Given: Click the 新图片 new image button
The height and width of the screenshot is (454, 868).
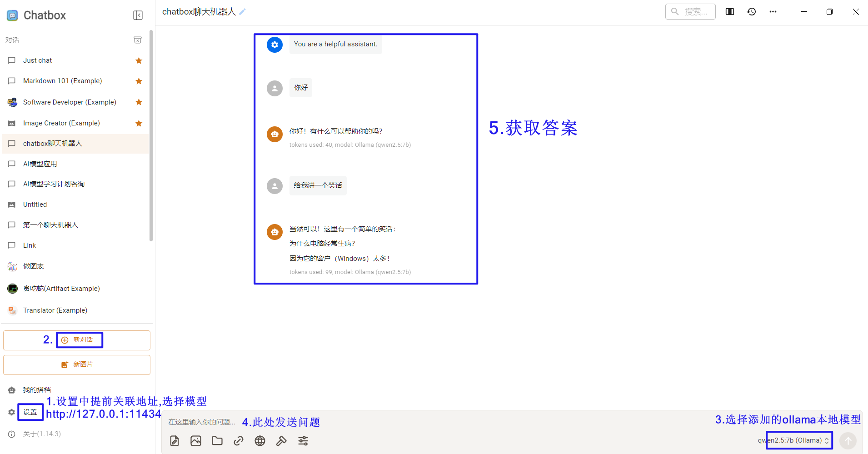Looking at the screenshot, I should [x=77, y=365].
